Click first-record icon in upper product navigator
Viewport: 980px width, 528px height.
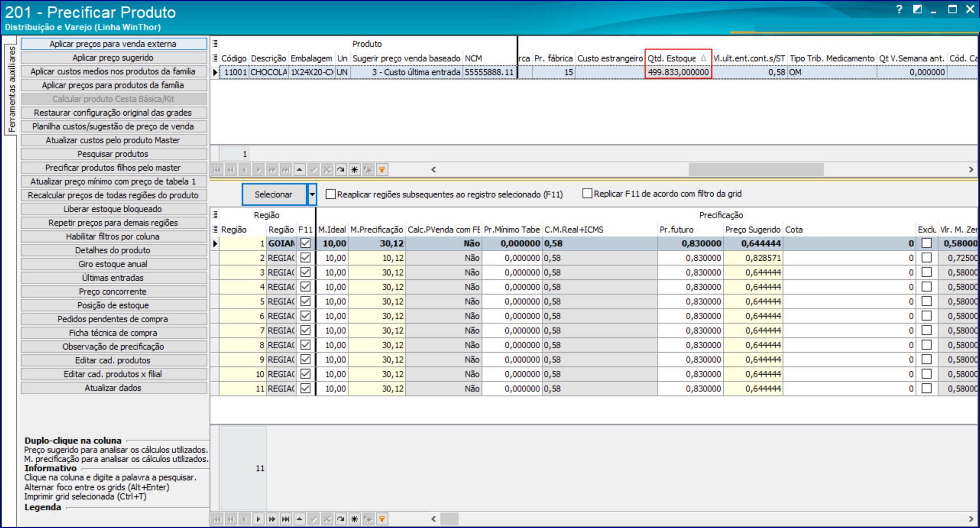click(217, 170)
